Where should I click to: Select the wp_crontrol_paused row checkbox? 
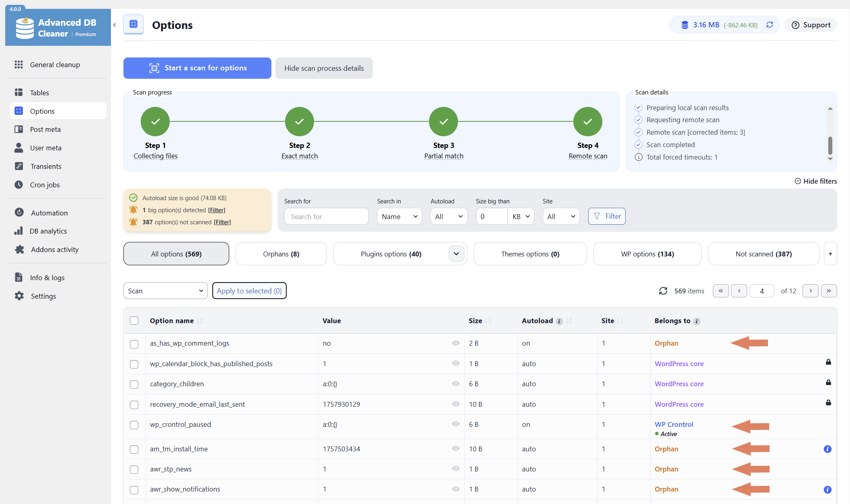pos(134,425)
